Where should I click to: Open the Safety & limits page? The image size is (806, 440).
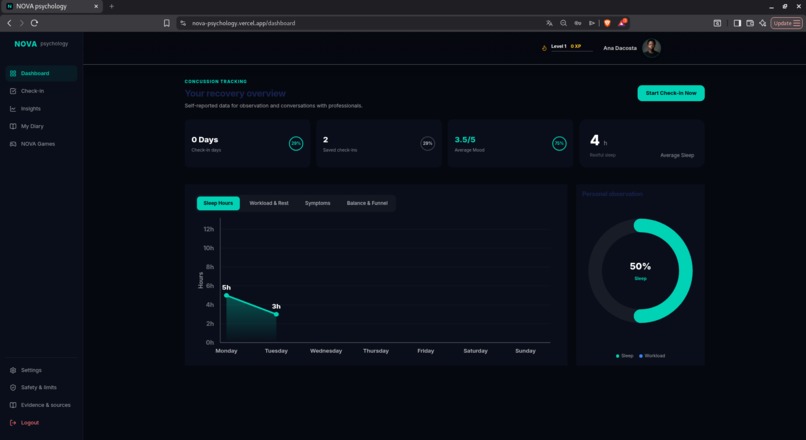pos(41,388)
